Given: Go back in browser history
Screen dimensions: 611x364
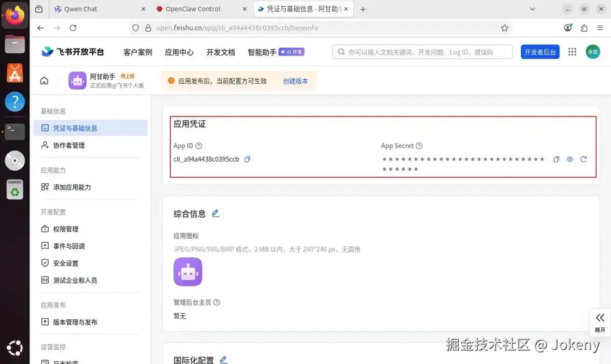Looking at the screenshot, I should point(41,28).
